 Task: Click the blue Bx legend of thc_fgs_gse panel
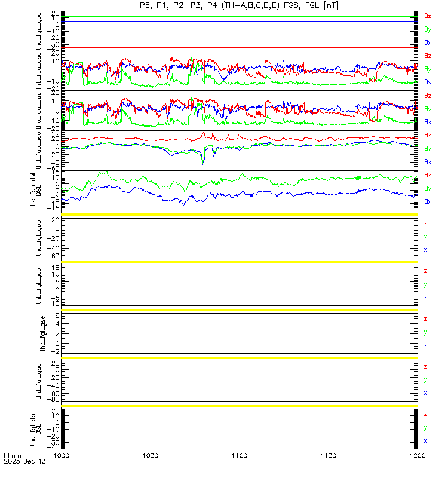point(428,122)
